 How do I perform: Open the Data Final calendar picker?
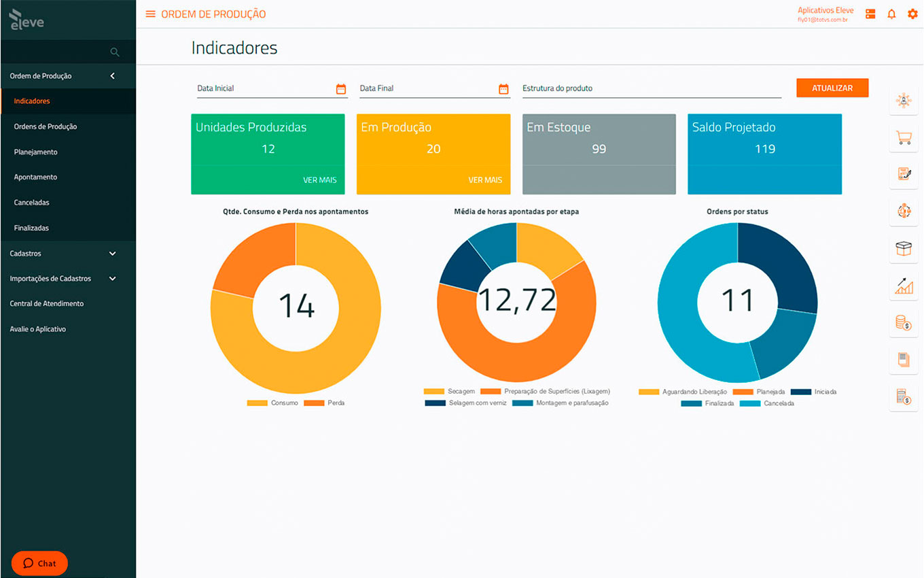503,89
